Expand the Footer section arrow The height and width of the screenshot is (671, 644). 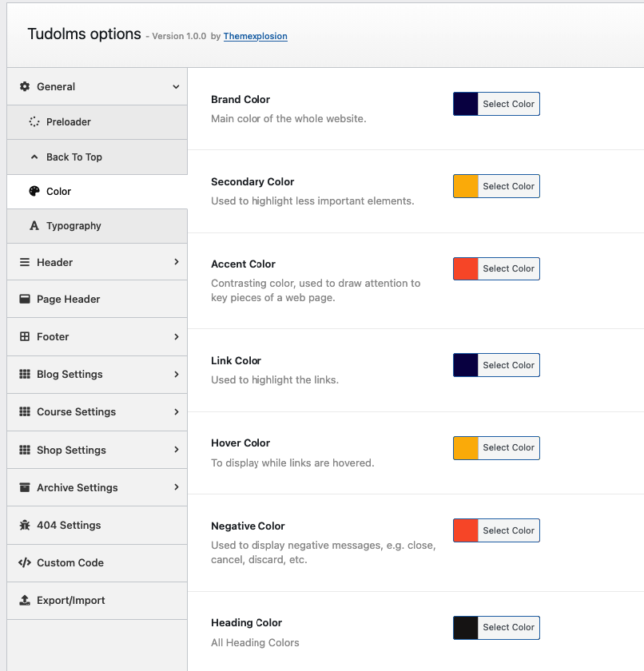[x=176, y=336]
